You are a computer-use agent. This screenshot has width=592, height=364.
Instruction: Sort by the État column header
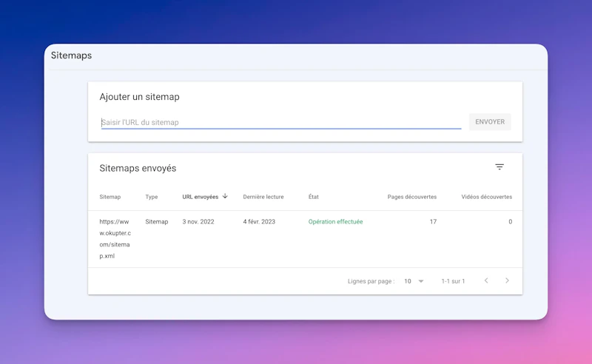pyautogui.click(x=313, y=197)
